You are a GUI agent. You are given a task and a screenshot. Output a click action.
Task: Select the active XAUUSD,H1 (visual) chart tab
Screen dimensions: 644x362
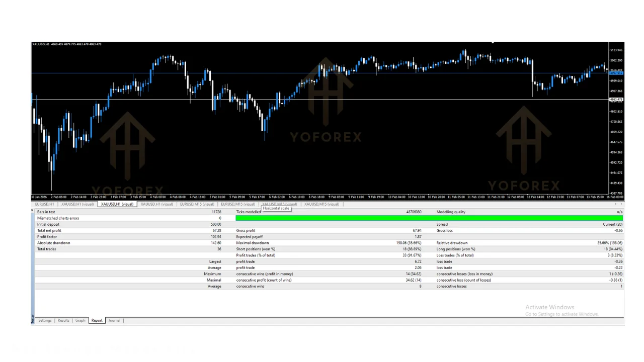[117, 204]
